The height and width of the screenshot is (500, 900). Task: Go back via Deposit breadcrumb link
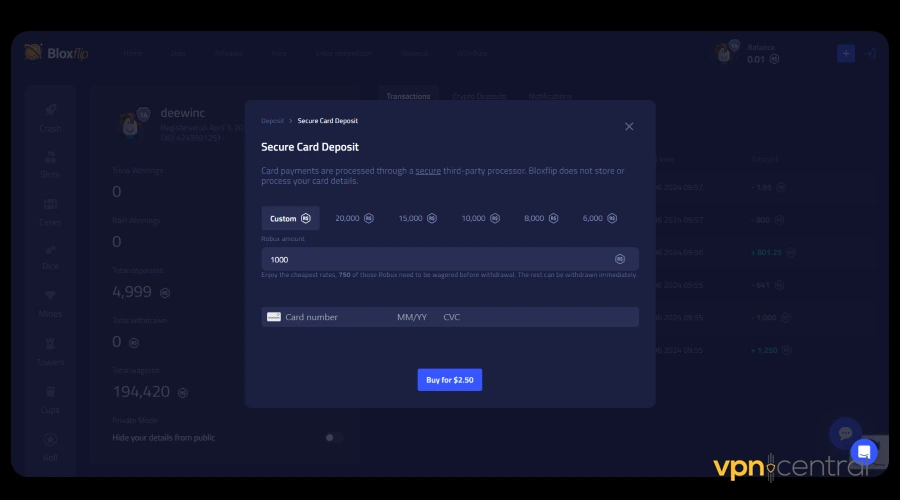coord(273,121)
